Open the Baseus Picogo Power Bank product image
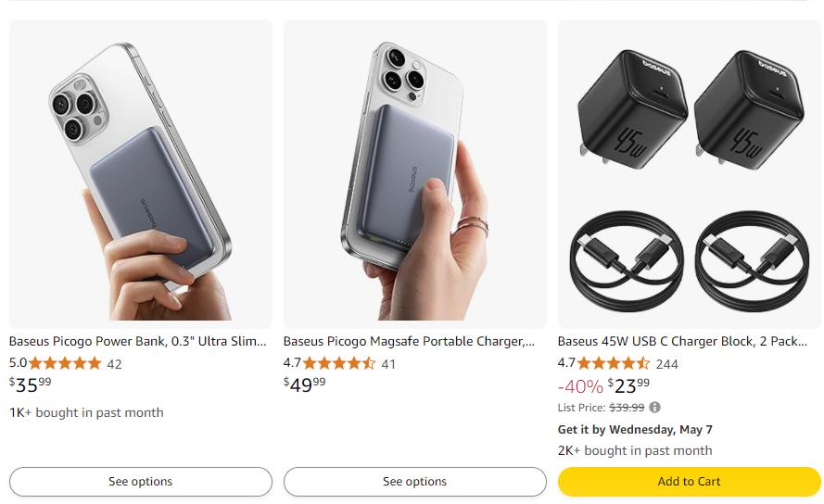 pos(141,174)
